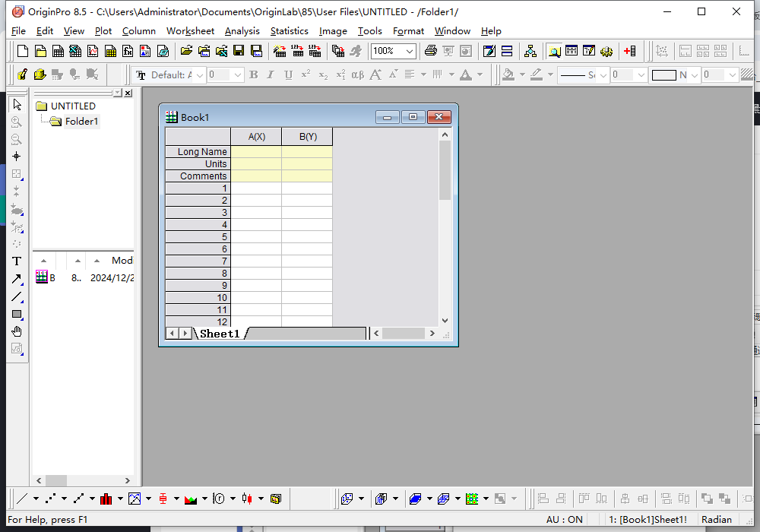Click the fill color paint bucket
Screen dimensions: 760x532
[508, 74]
